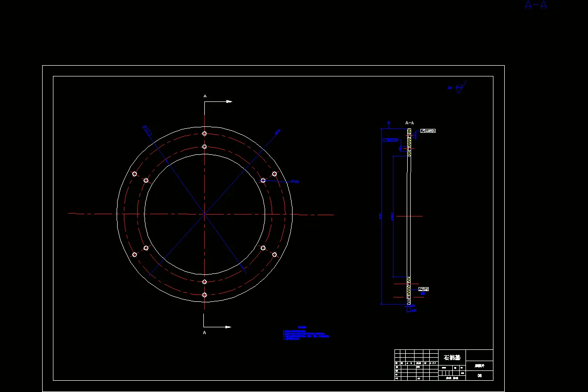
Task: Select the lower-right outer bolt hole
Action: coord(274,254)
